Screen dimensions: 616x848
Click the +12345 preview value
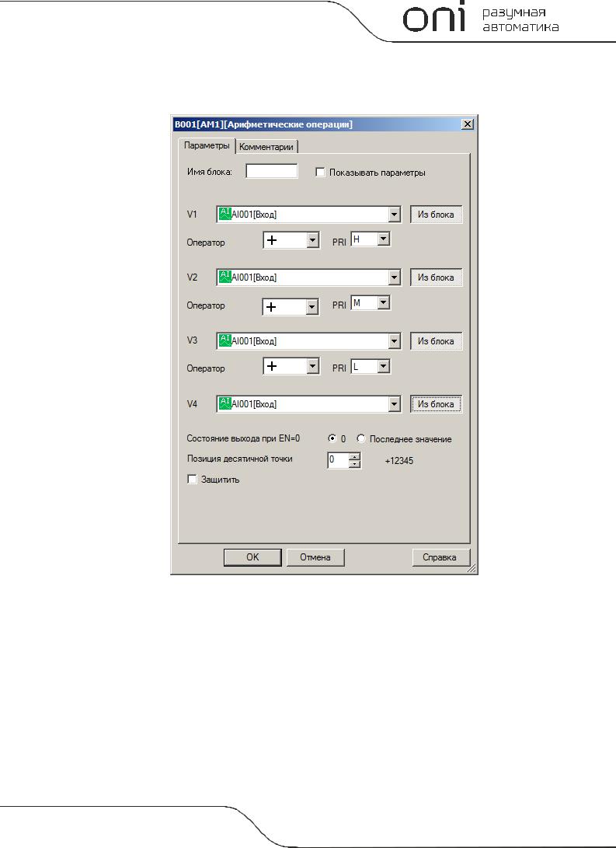click(398, 461)
